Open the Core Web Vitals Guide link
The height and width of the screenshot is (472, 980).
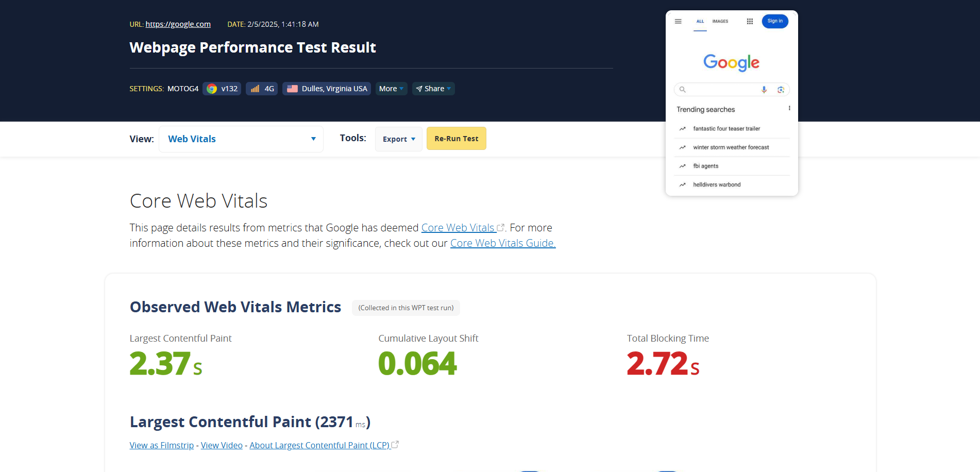coord(502,243)
